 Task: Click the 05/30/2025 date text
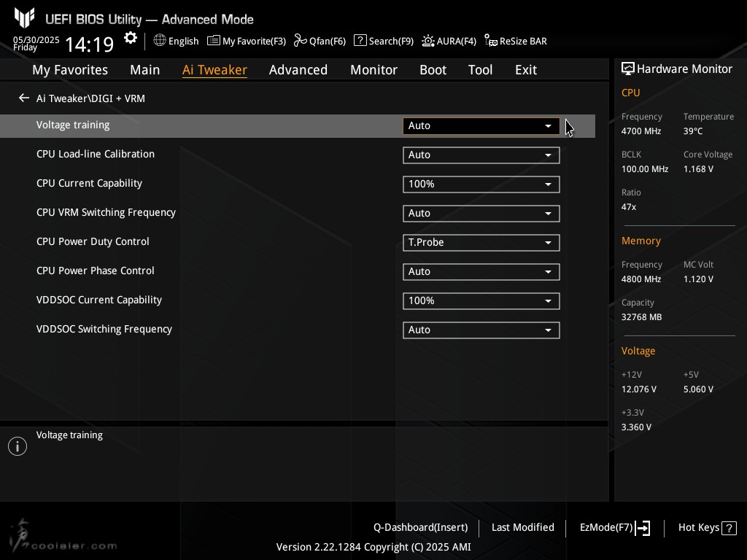click(36, 39)
